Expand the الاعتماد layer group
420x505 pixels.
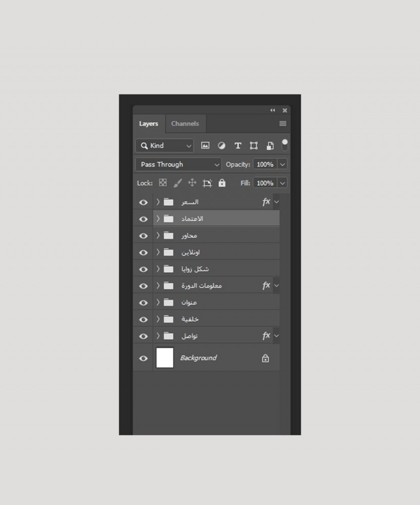pos(157,219)
